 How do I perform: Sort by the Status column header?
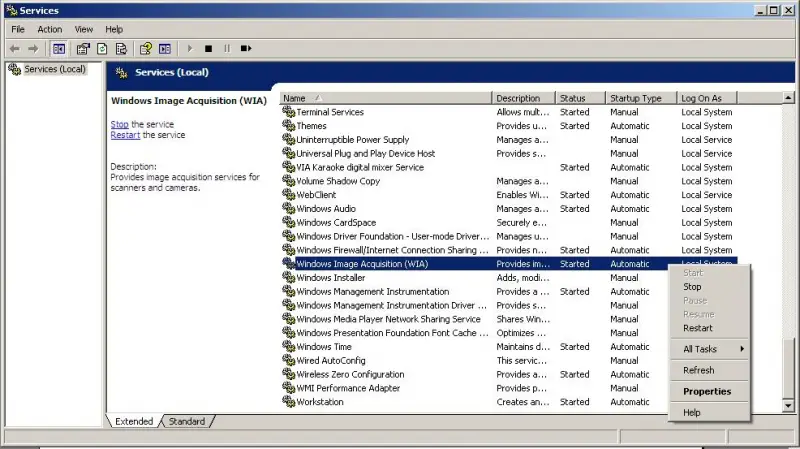tap(580, 98)
